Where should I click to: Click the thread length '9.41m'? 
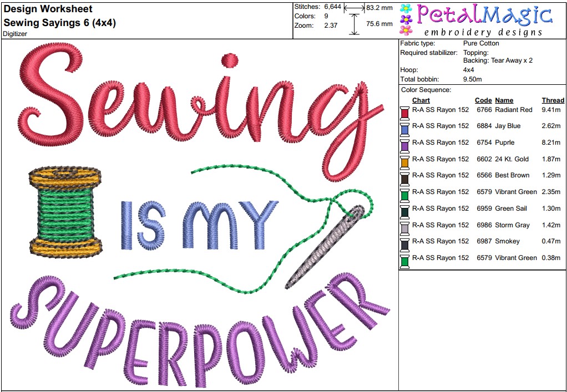(551, 109)
